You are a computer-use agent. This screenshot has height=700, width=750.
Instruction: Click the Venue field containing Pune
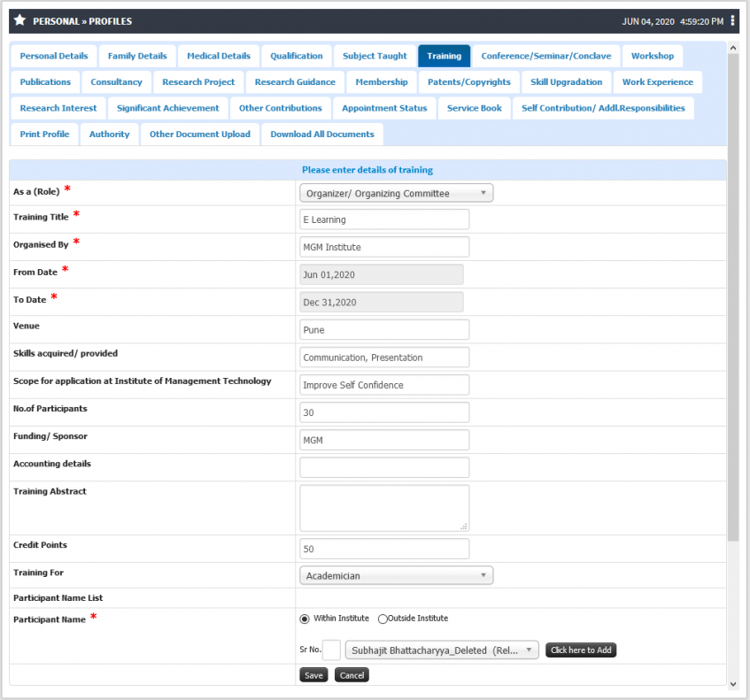point(384,330)
